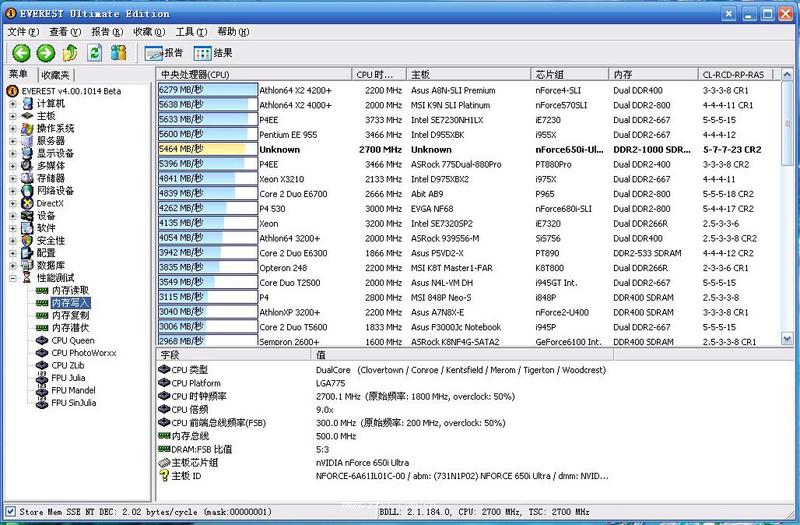The height and width of the screenshot is (525, 800).
Task: Open the 内存复制 memory copy benchmark
Action: (70, 315)
